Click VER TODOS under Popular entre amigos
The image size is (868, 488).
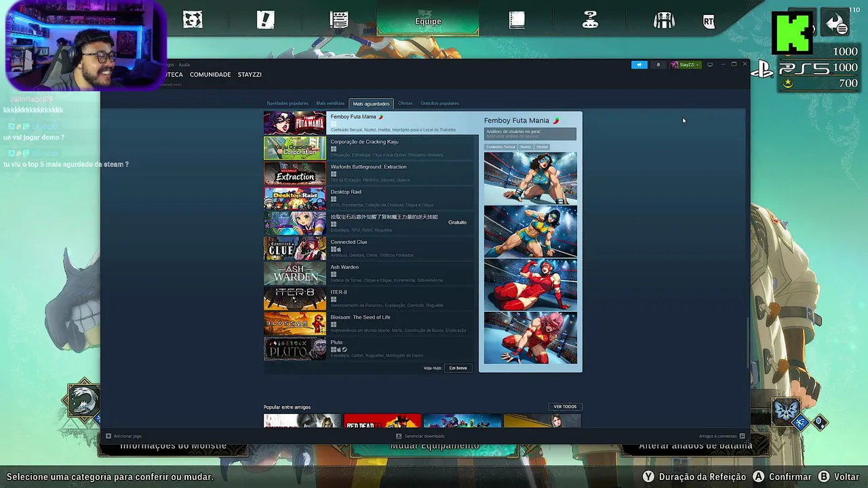[565, 407]
